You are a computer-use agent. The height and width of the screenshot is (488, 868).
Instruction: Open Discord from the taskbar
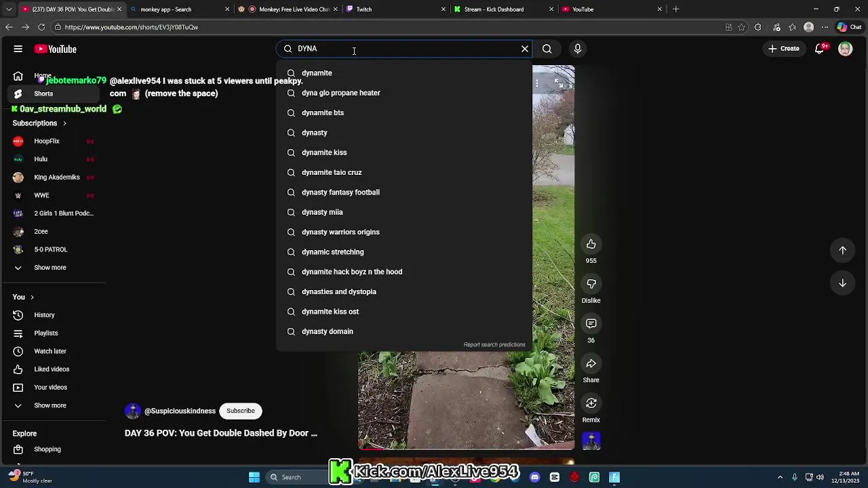[535, 477]
